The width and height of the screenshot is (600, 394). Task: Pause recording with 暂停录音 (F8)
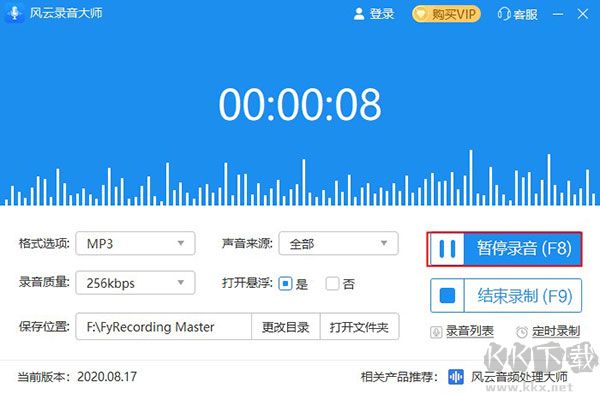click(505, 249)
